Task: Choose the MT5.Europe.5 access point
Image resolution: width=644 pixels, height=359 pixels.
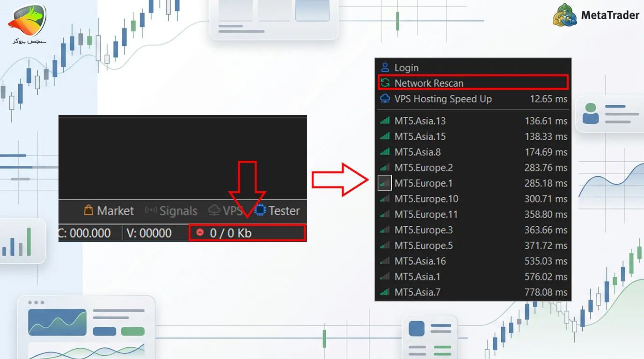Action: (x=473, y=245)
